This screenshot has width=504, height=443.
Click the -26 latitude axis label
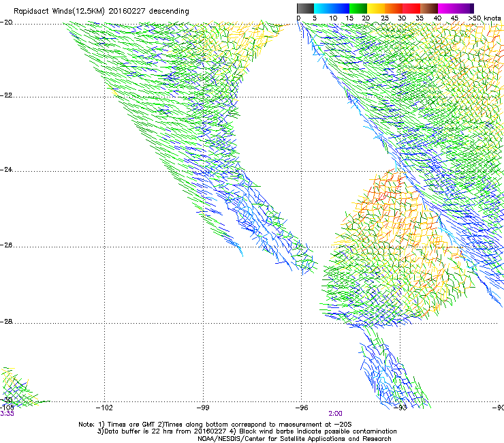[7, 245]
